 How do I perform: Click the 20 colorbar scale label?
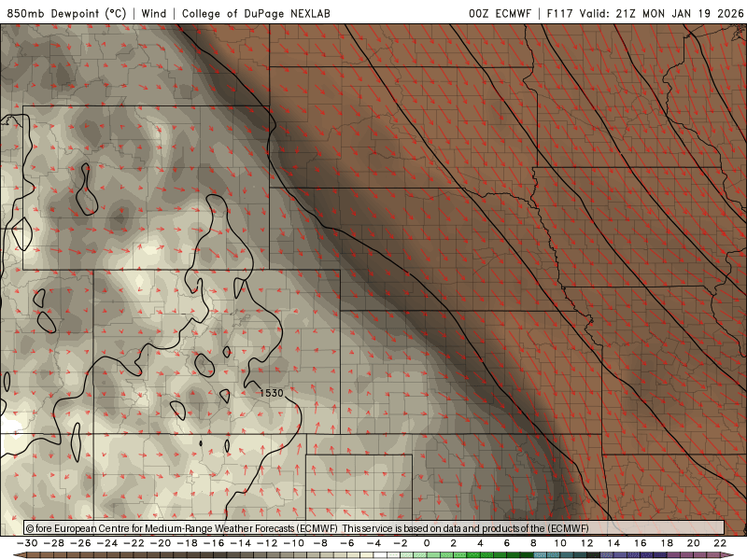pos(694,543)
